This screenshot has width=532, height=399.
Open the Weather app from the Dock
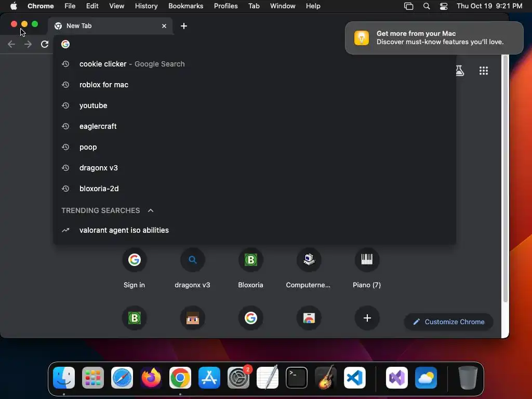[x=426, y=378]
